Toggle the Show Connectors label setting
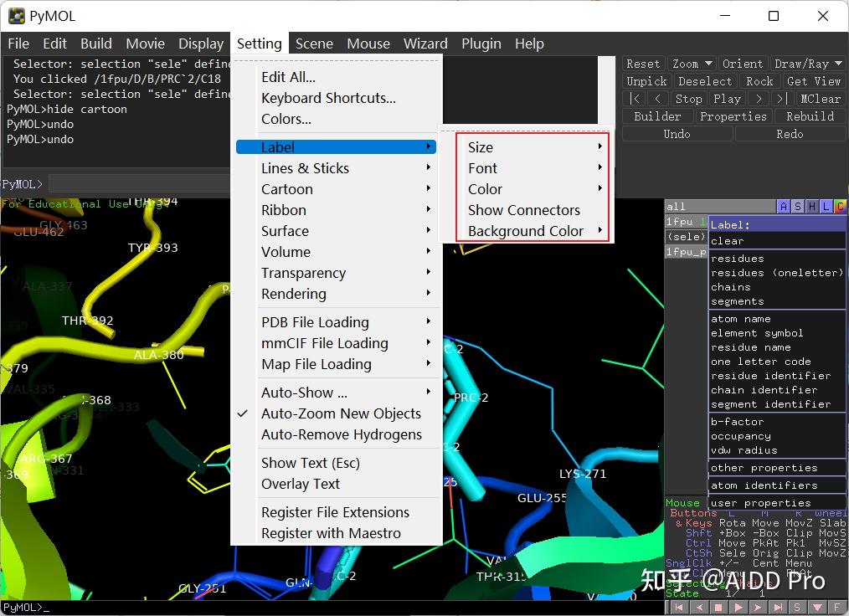The image size is (849, 616). pos(524,210)
